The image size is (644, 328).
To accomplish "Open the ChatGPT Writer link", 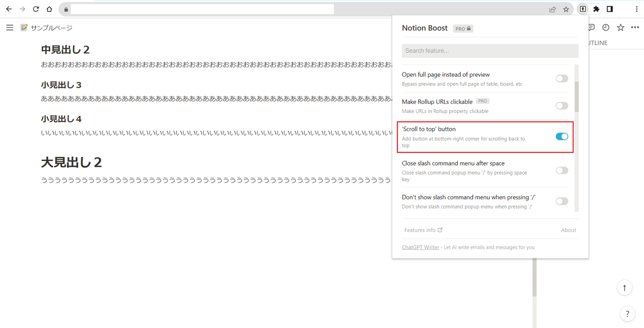I will pyautogui.click(x=420, y=247).
